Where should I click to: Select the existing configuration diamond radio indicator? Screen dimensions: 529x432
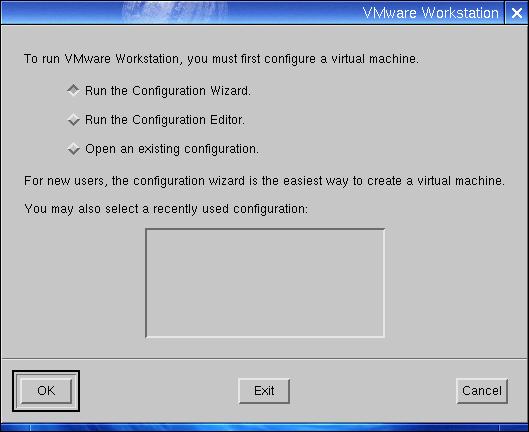coord(73,149)
